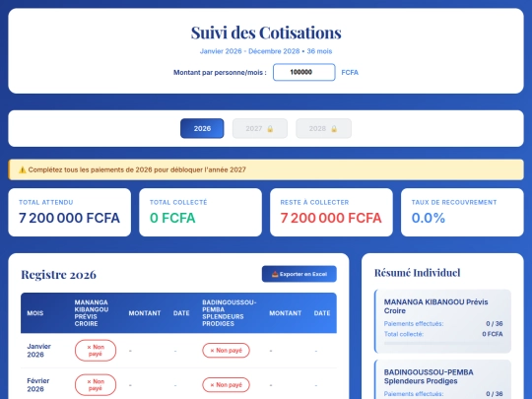Click the MANANGA KIBANGOU Prévis Croire summary card
This screenshot has width=532, height=399.
442,321
